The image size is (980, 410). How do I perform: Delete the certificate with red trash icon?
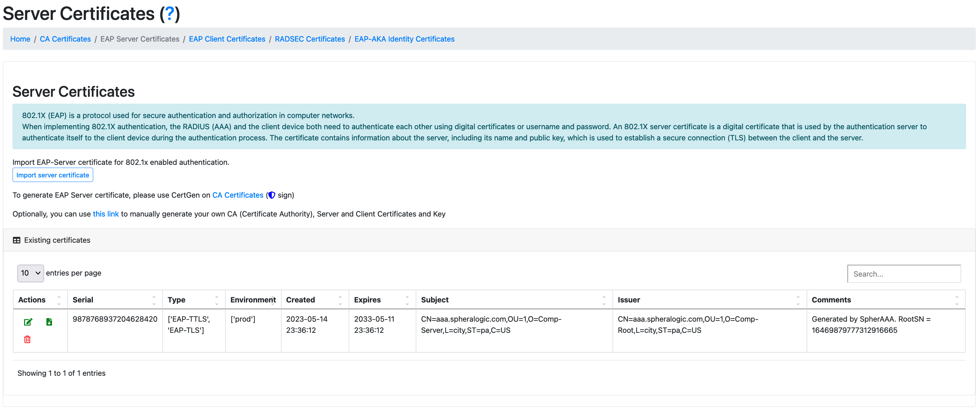(x=27, y=339)
